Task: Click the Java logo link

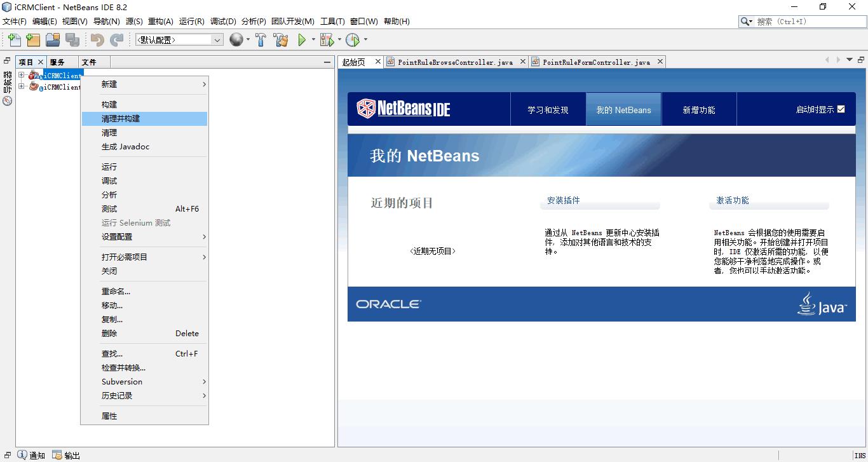Action: click(x=822, y=304)
